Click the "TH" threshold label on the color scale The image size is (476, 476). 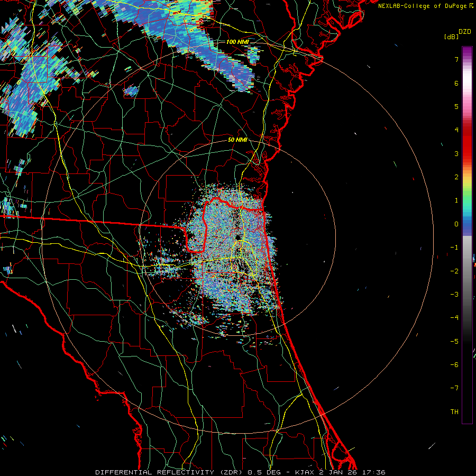coord(454,412)
